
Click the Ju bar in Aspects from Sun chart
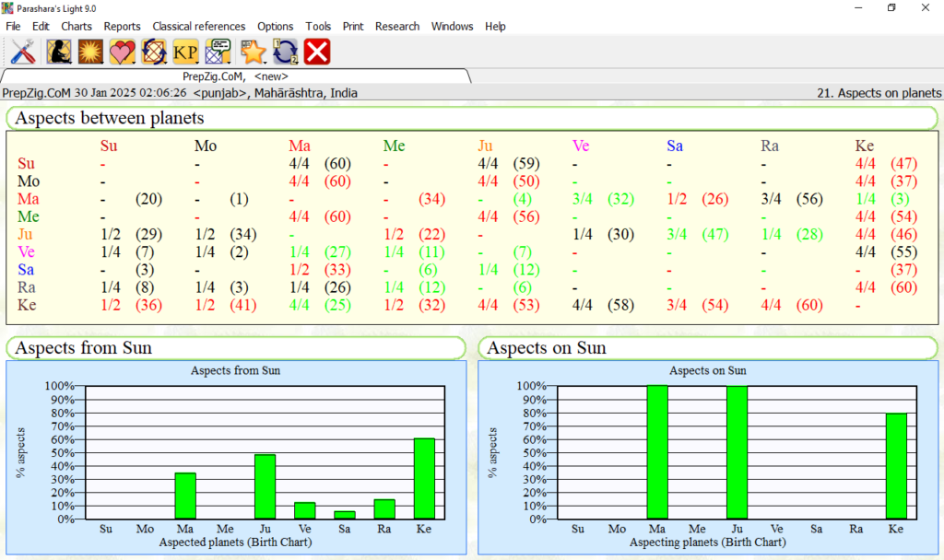(x=265, y=486)
